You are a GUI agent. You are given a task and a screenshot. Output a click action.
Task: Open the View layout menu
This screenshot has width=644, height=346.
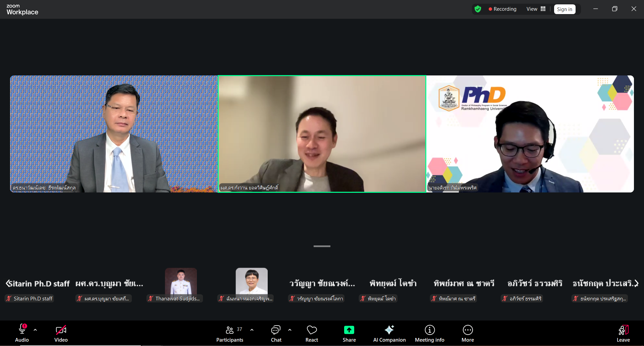coord(536,9)
